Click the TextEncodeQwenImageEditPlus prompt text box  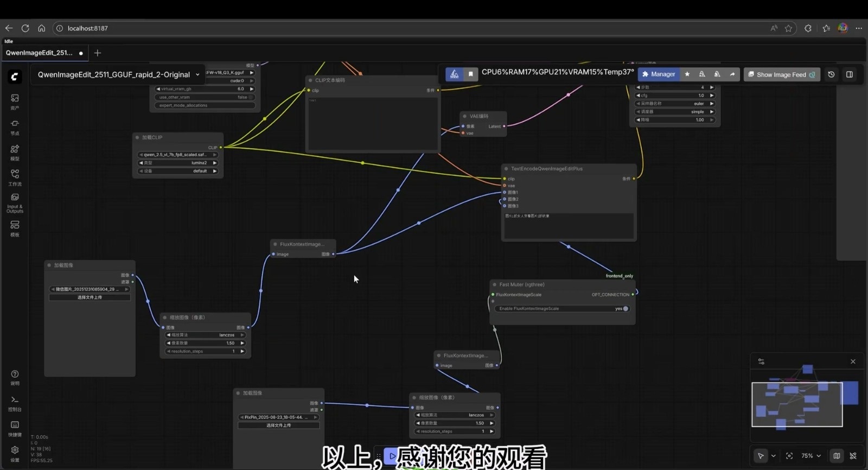click(x=568, y=225)
